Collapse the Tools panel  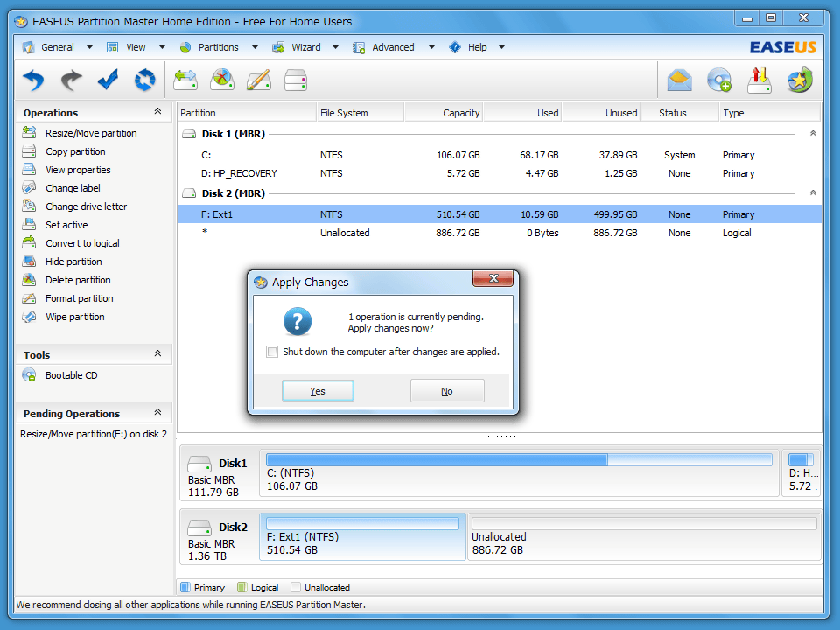(x=157, y=353)
